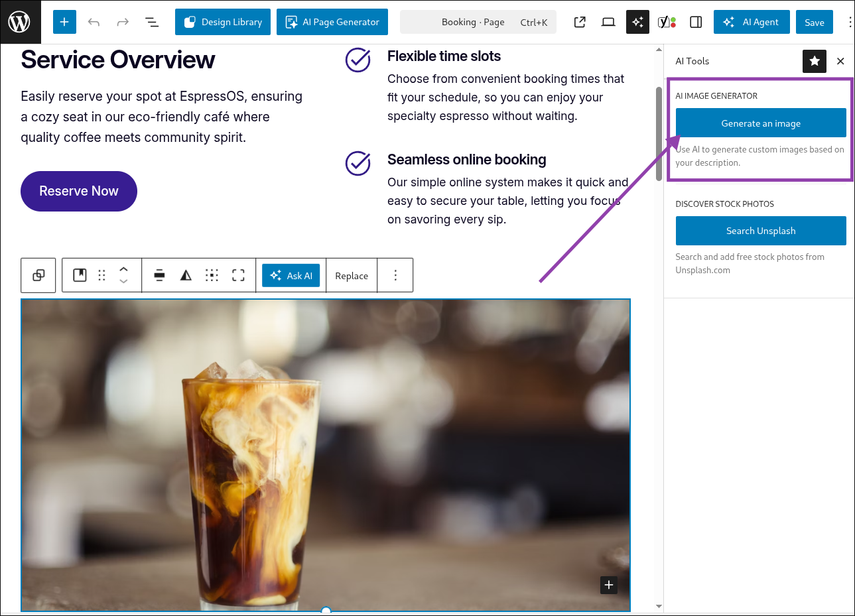
Task: Toggle full height for the block
Action: (238, 275)
